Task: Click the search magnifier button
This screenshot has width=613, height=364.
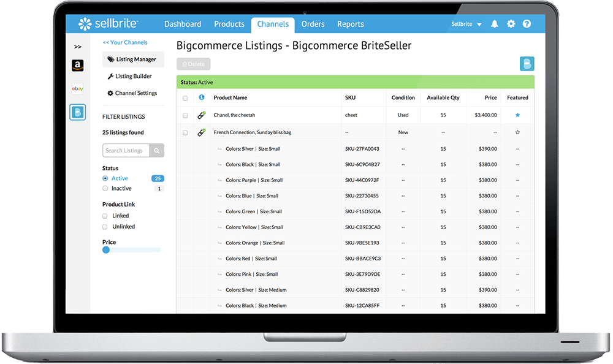Action: 157,151
